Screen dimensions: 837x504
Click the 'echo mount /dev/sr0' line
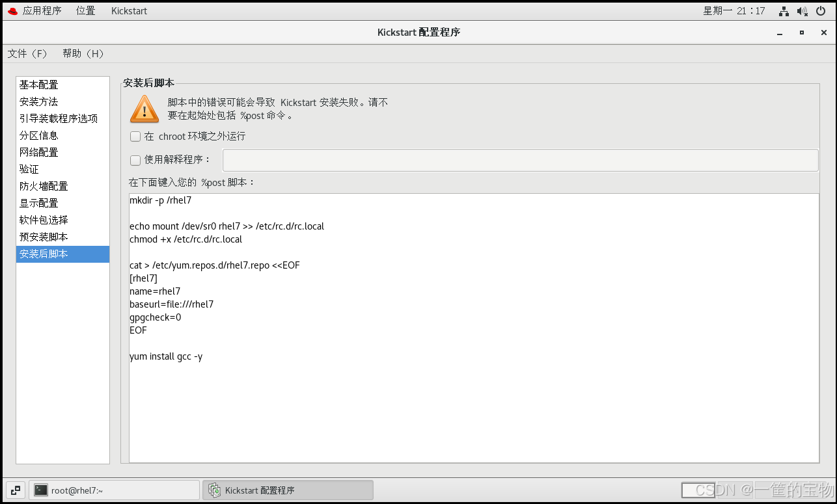click(226, 226)
